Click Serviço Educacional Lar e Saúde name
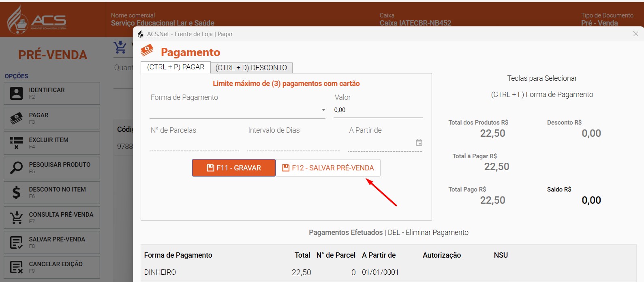 coord(163,23)
